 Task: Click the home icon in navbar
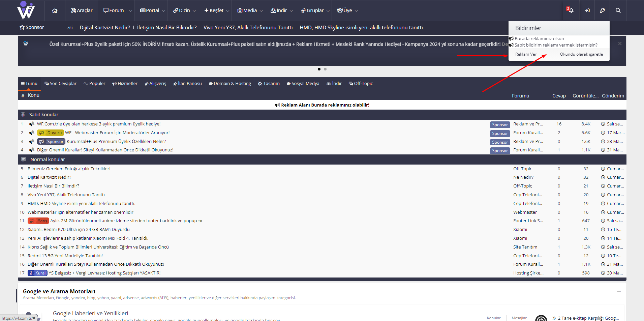tap(55, 10)
